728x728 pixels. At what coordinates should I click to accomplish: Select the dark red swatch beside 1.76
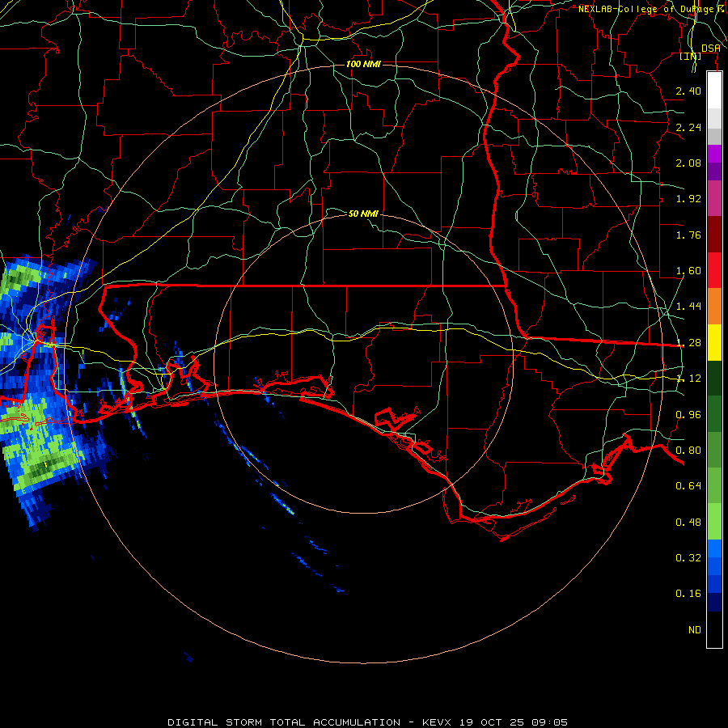tap(714, 235)
